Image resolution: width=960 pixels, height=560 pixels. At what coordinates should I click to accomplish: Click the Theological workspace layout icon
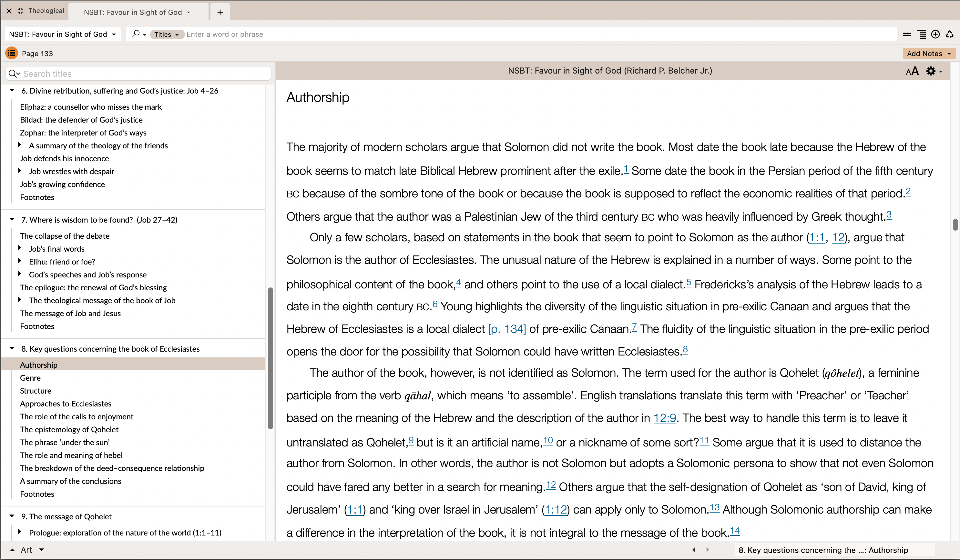tap(21, 11)
